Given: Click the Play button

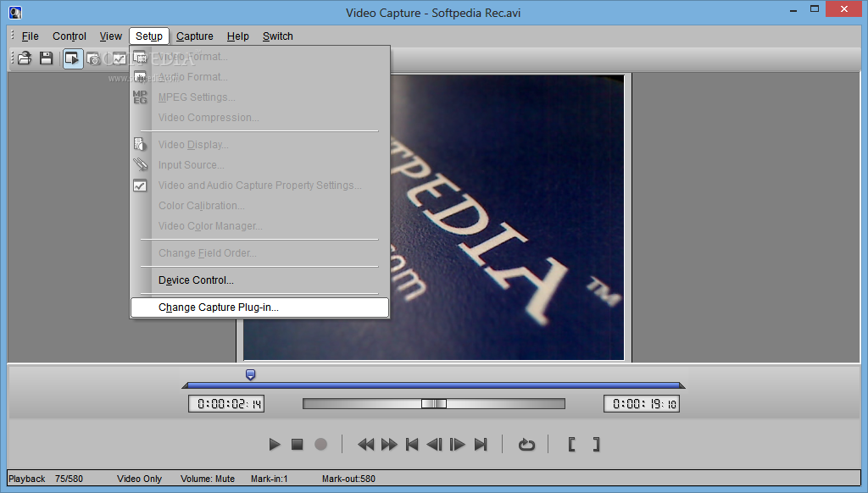Looking at the screenshot, I should pos(274,445).
